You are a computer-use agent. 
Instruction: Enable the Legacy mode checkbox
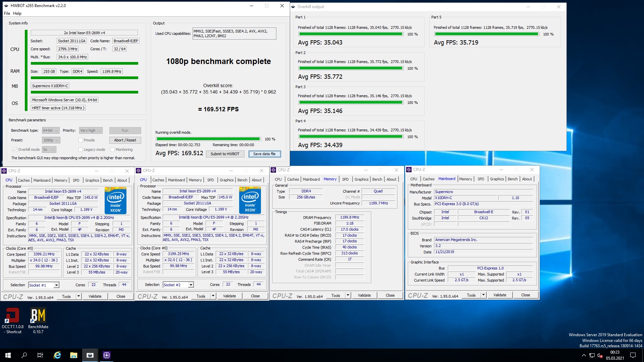click(x=80, y=149)
